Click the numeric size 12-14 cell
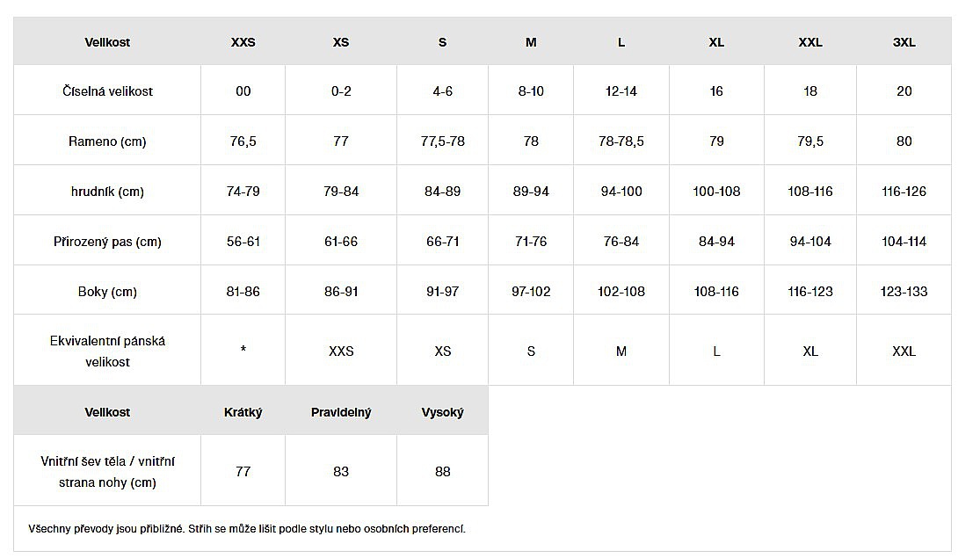 point(621,91)
